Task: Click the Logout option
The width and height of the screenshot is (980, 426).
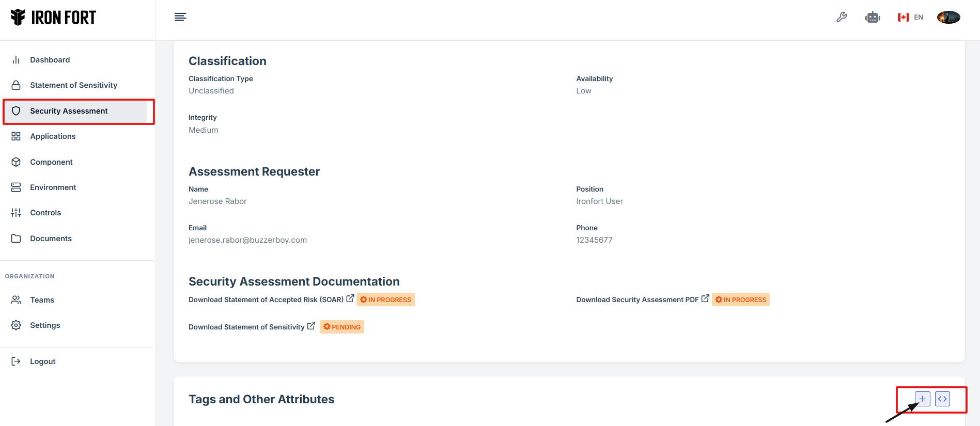Action: point(42,361)
